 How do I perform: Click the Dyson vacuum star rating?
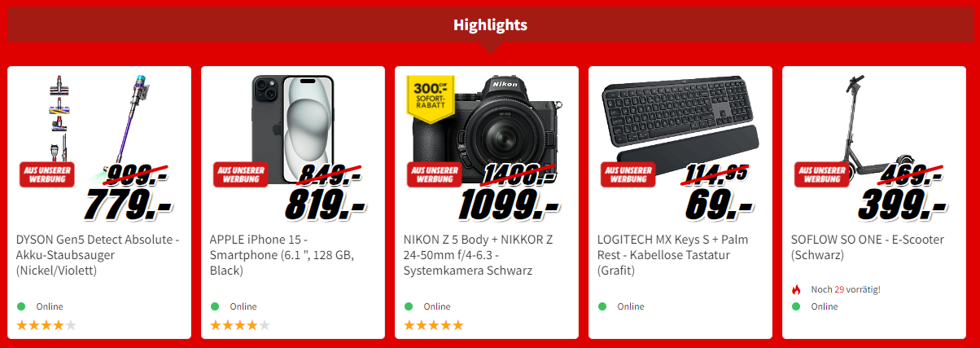(46, 325)
